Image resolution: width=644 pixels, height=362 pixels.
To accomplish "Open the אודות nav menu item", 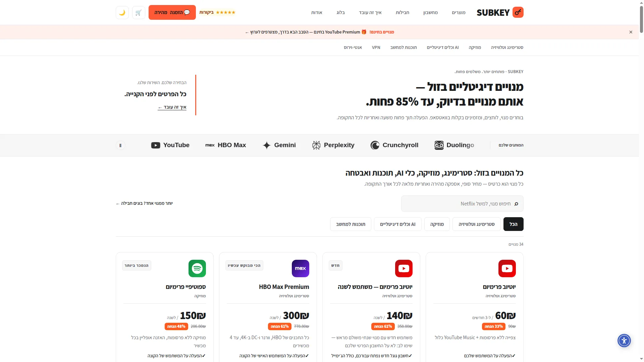I will point(317,13).
